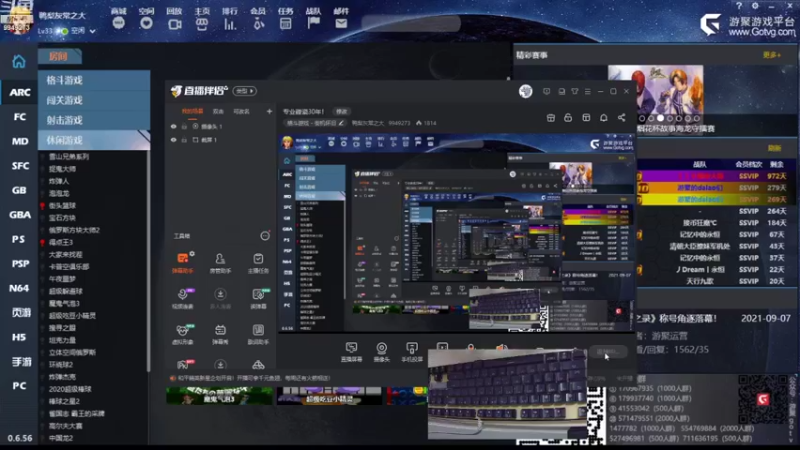Image resolution: width=800 pixels, height=450 pixels.
Task: Select the MD platform tab
Action: click(x=19, y=141)
